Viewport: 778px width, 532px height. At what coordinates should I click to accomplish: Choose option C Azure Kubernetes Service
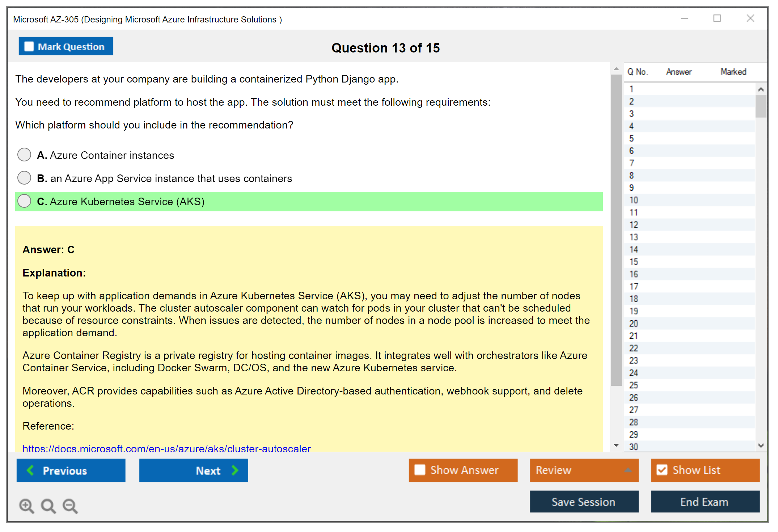point(24,201)
